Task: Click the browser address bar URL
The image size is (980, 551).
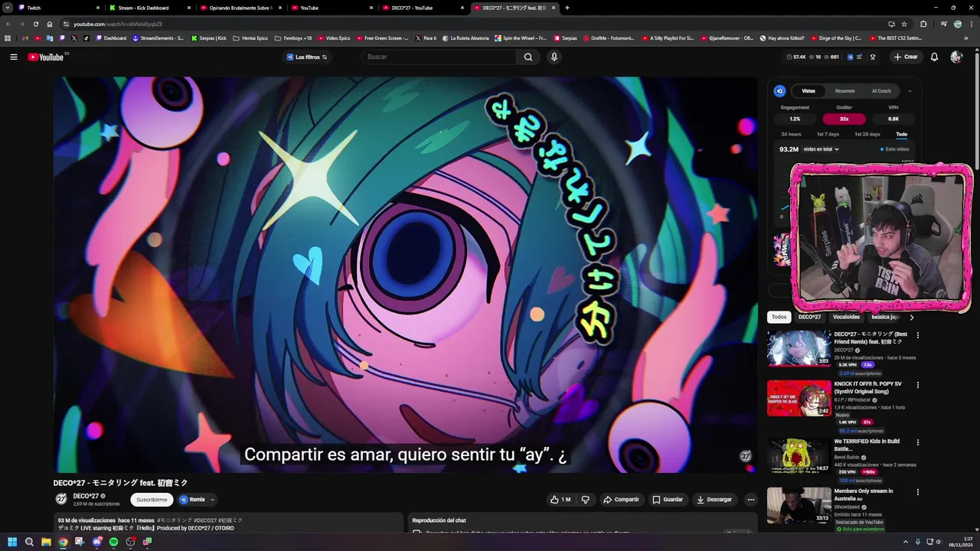Action: (118, 24)
